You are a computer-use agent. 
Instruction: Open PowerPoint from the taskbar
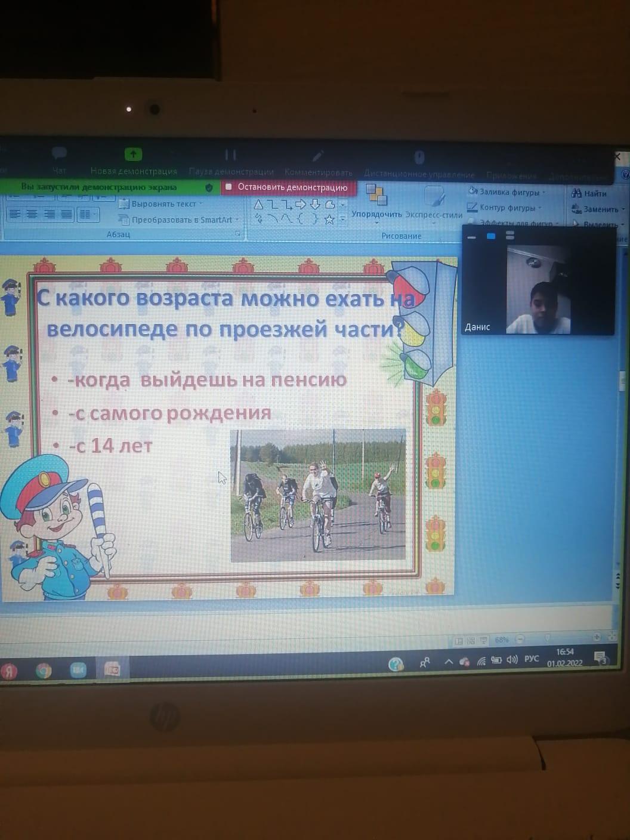point(112,669)
